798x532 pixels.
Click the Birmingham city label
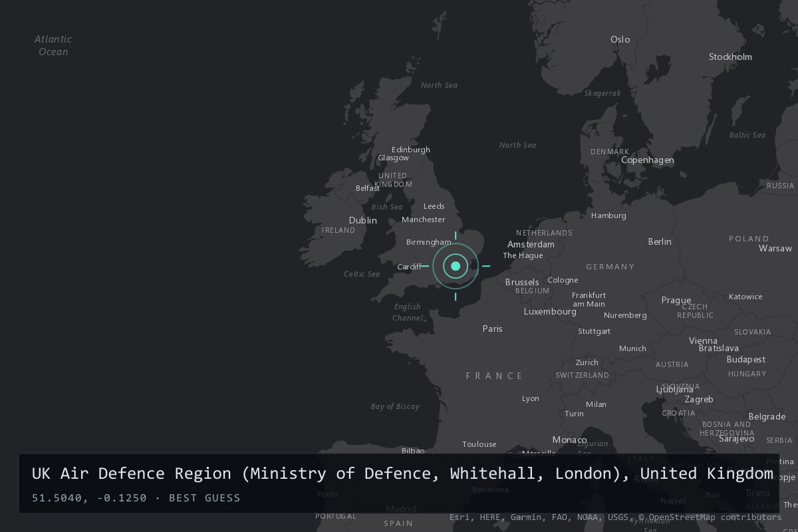pyautogui.click(x=428, y=242)
